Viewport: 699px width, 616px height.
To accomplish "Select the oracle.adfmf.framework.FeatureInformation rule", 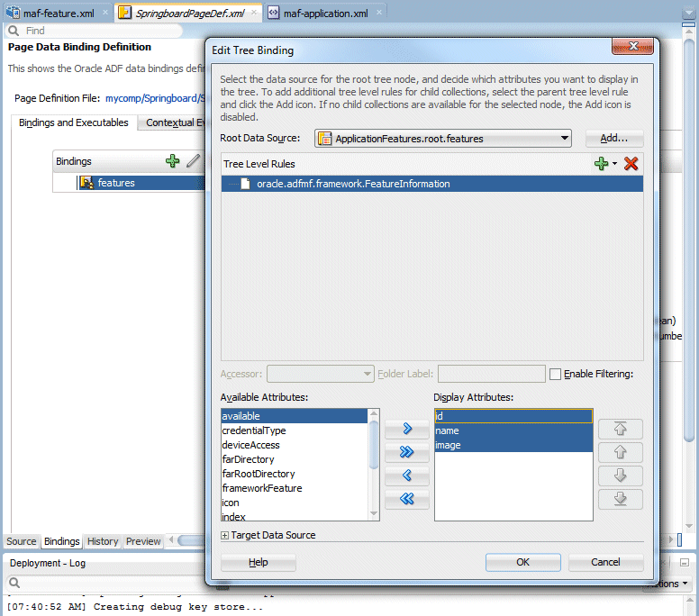I will (x=431, y=184).
